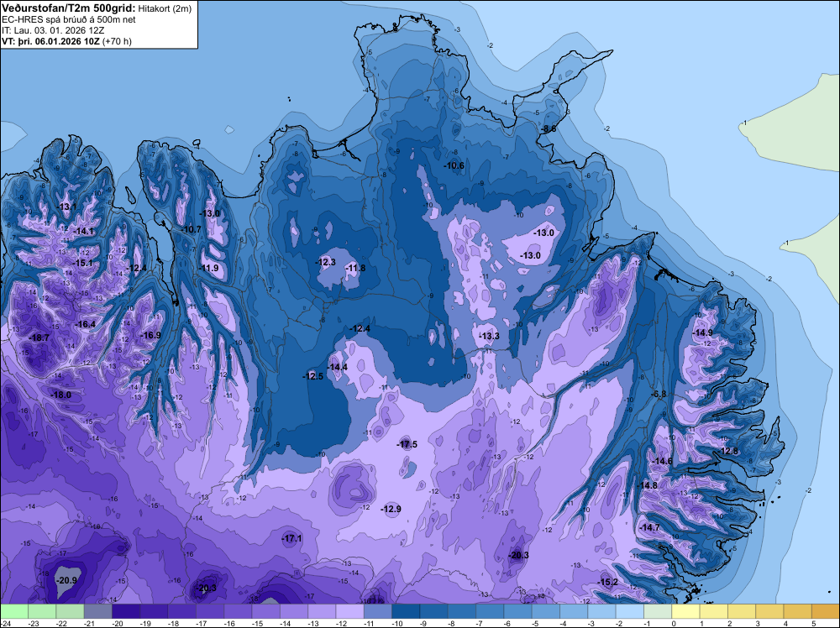
Task: Click the legend swatch labeled -10
Action: tap(406, 611)
